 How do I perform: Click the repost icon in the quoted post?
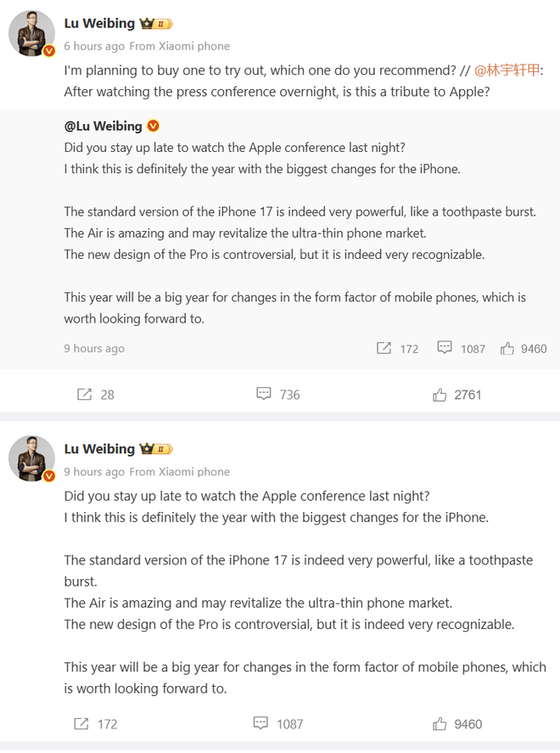pyautogui.click(x=384, y=348)
